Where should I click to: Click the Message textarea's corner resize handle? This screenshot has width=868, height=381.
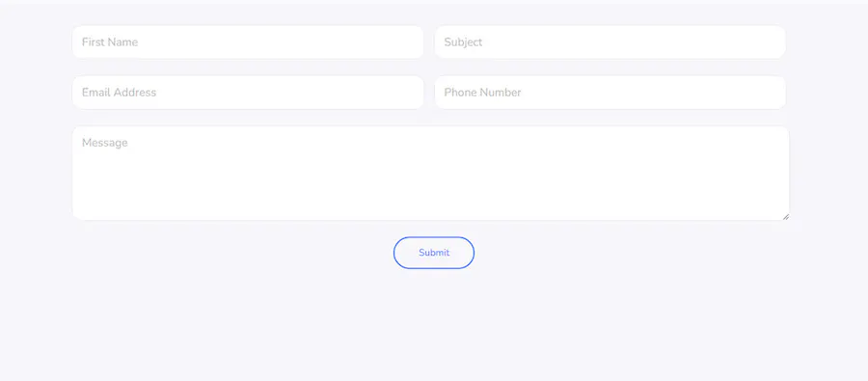point(785,216)
